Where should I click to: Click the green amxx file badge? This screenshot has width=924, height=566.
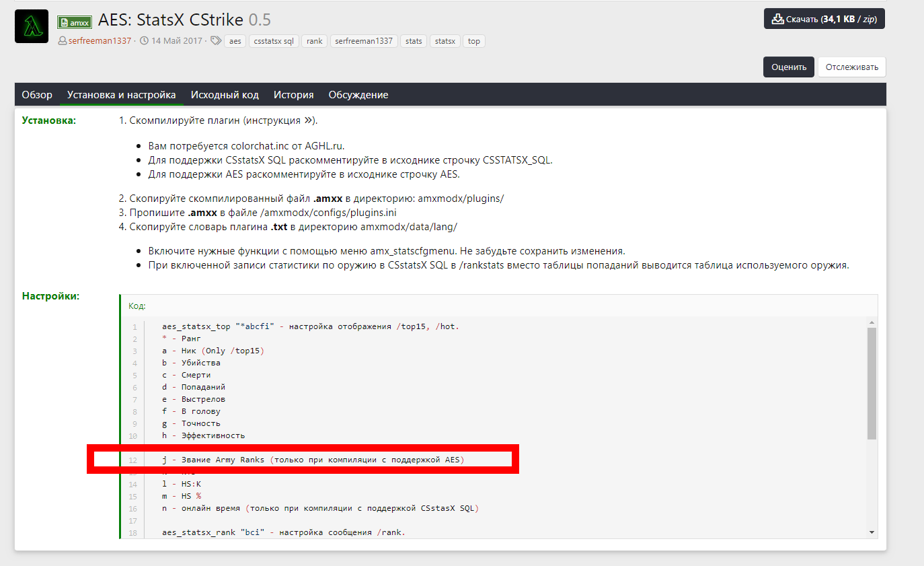[75, 22]
